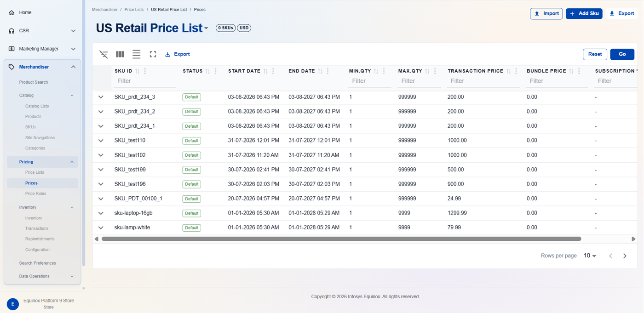Screen dimensions: 644x313
Task: Open rows per page dropdown
Action: [x=590, y=256]
